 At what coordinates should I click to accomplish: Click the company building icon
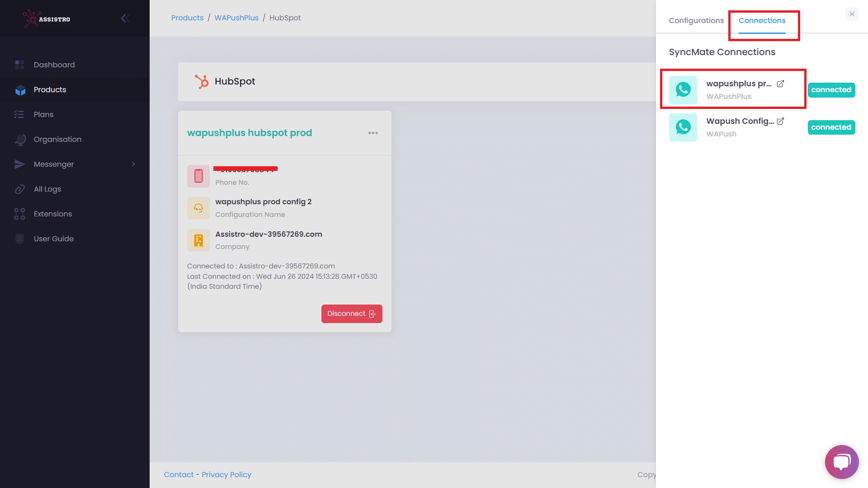[x=198, y=240]
